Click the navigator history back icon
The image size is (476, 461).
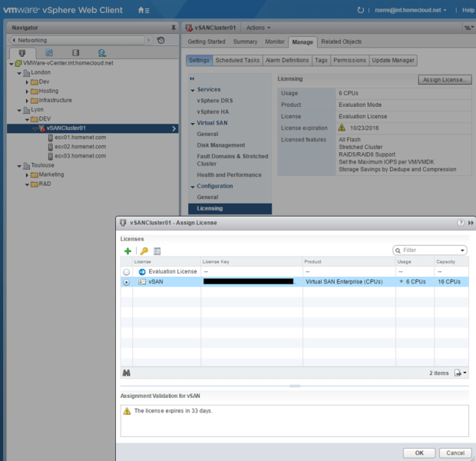(13, 40)
